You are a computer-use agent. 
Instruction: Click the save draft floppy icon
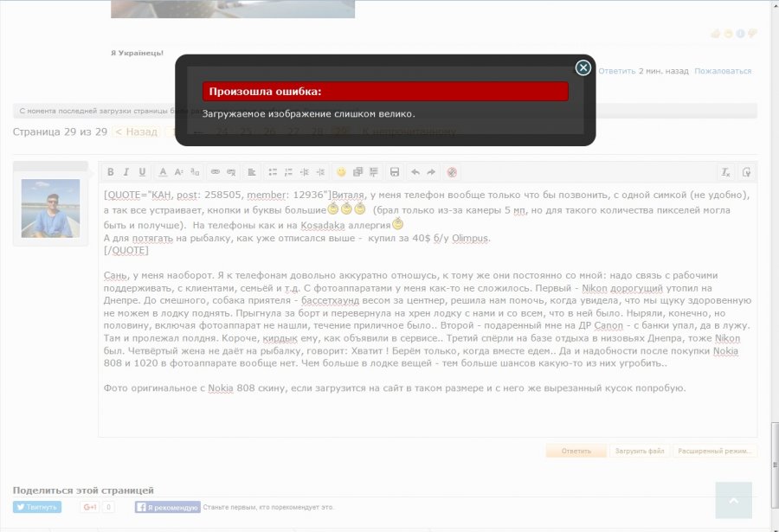coord(395,172)
